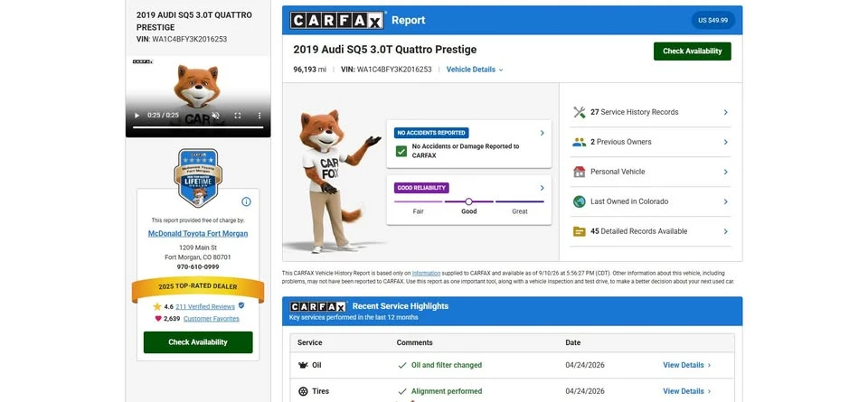Click the detailed records folder icon
Image resolution: width=868 pixels, height=402 pixels.
579,231
